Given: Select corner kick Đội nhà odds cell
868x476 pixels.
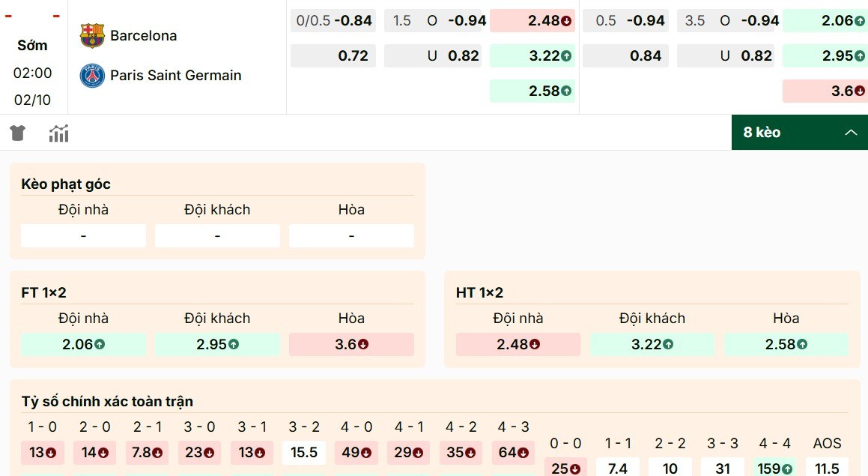Looking at the screenshot, I should point(83,236).
